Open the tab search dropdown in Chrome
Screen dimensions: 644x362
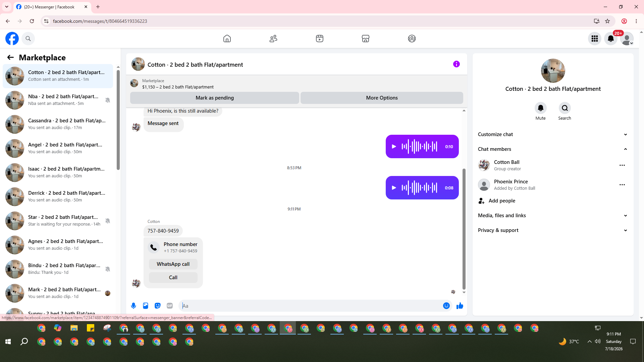pyautogui.click(x=7, y=7)
